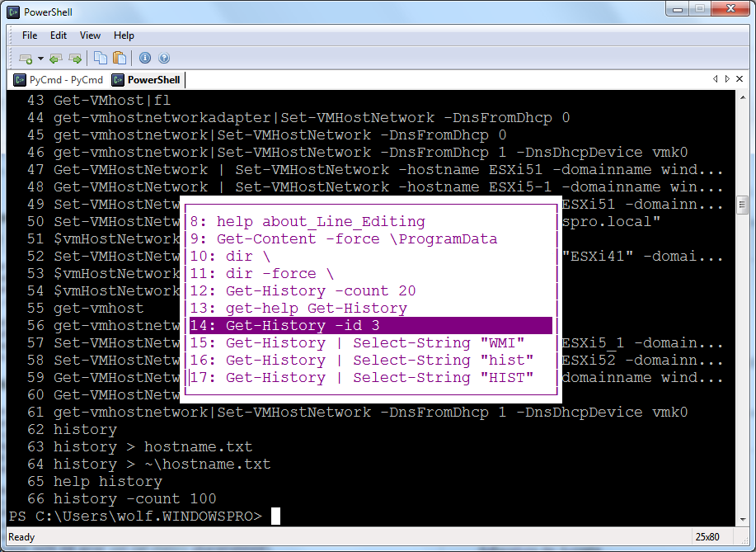The image size is (756, 552).
Task: Click the New Tab toolbar icon
Action: pyautogui.click(x=26, y=59)
